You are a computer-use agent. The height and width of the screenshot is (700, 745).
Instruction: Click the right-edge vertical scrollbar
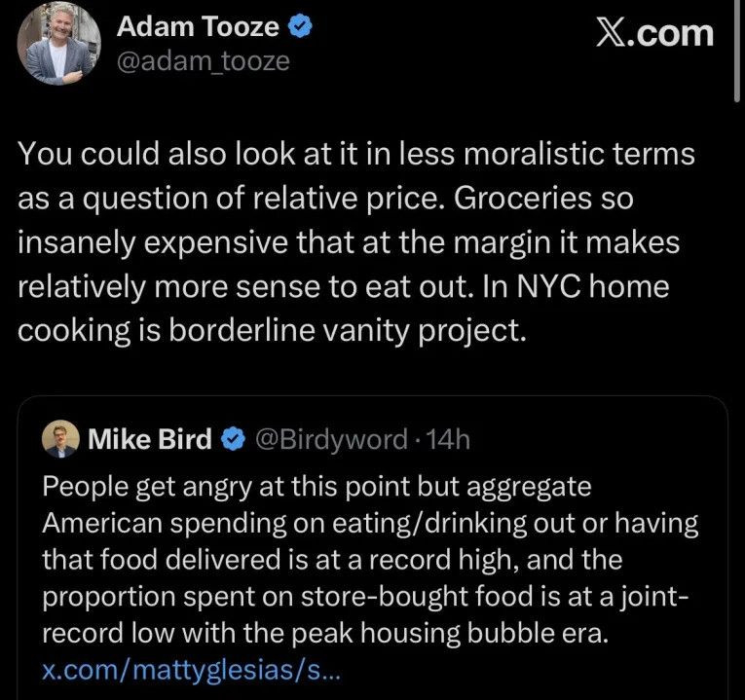(738, 49)
